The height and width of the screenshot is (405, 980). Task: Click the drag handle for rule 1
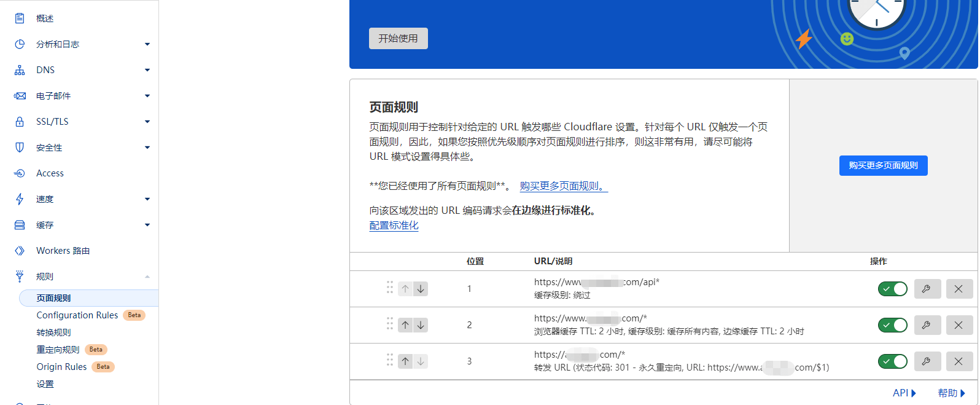(x=390, y=288)
